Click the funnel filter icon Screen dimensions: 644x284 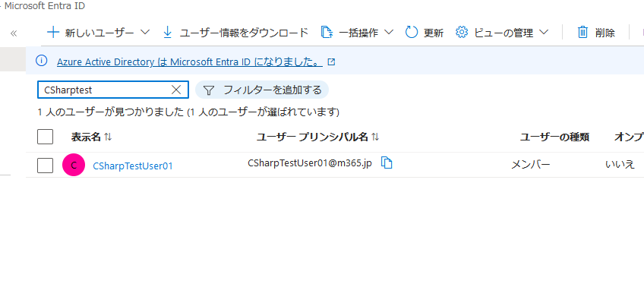pos(209,90)
